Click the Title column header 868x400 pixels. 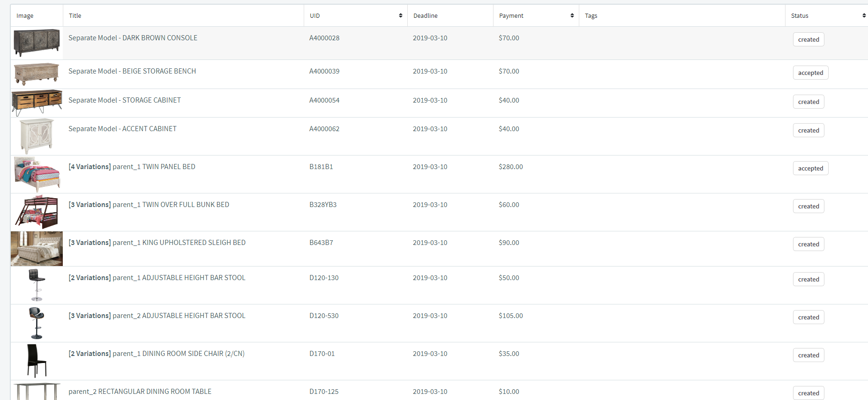pyautogui.click(x=75, y=15)
